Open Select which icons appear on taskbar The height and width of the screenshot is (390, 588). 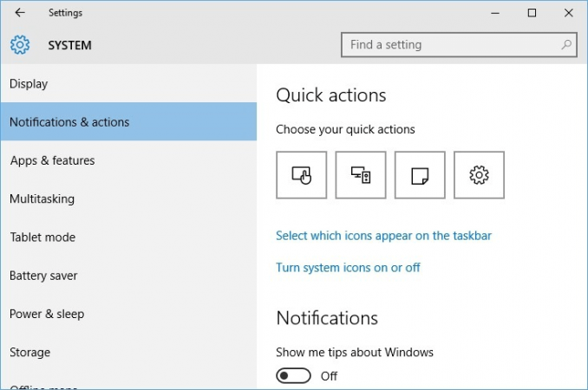(383, 236)
